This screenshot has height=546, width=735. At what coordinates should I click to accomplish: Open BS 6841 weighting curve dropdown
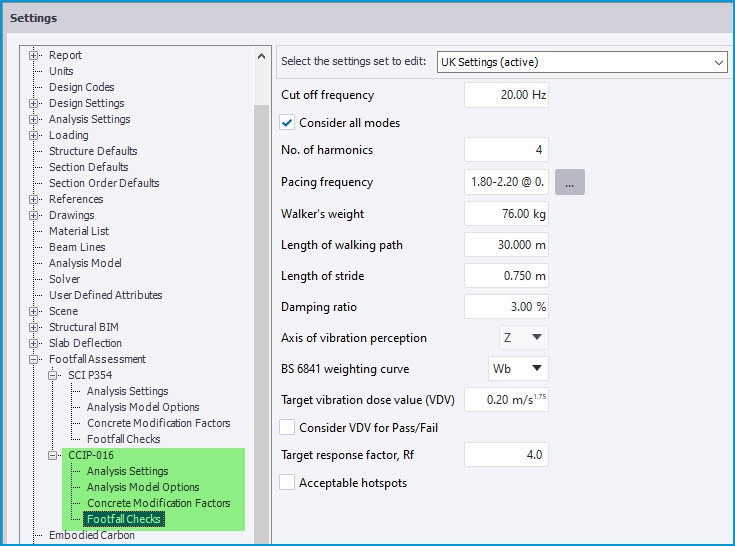pos(518,368)
